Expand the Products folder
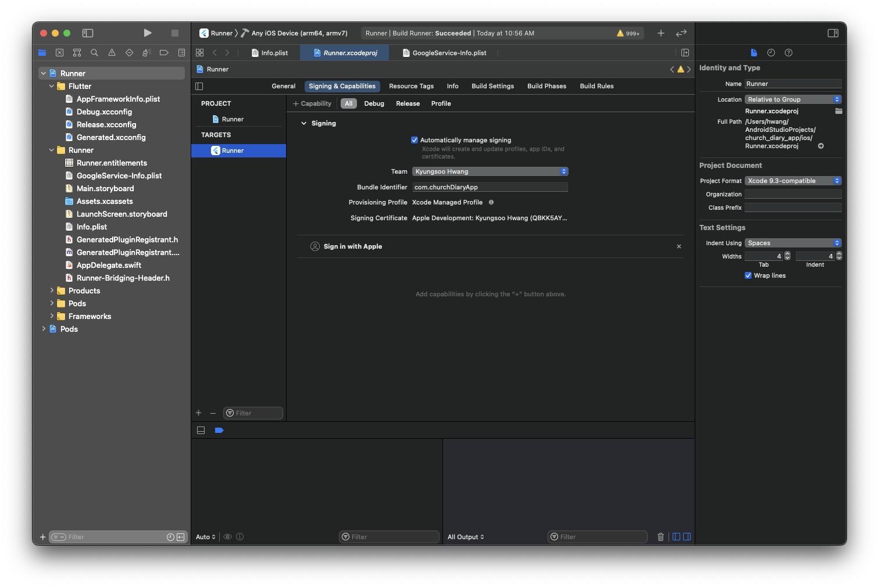The image size is (879, 588). click(x=52, y=291)
